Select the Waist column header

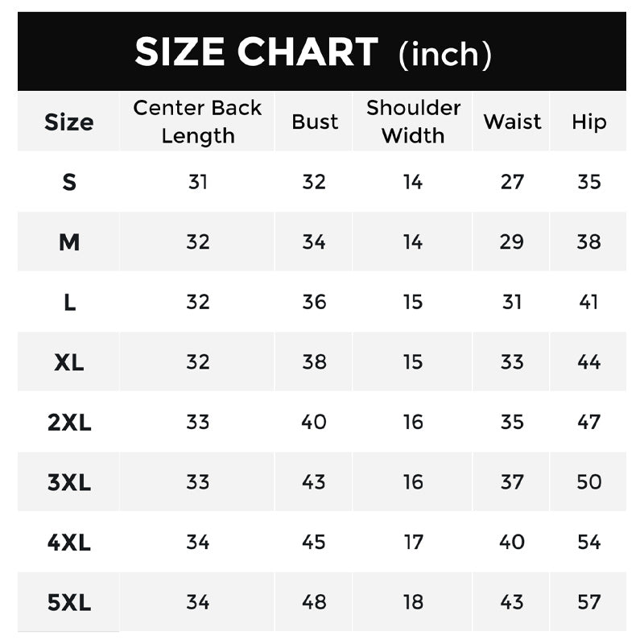512,122
